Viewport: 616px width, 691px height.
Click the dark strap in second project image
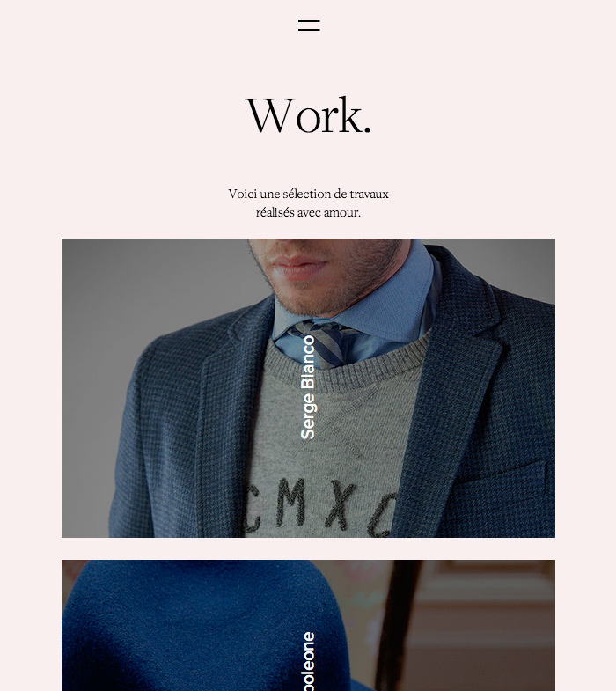click(x=397, y=626)
